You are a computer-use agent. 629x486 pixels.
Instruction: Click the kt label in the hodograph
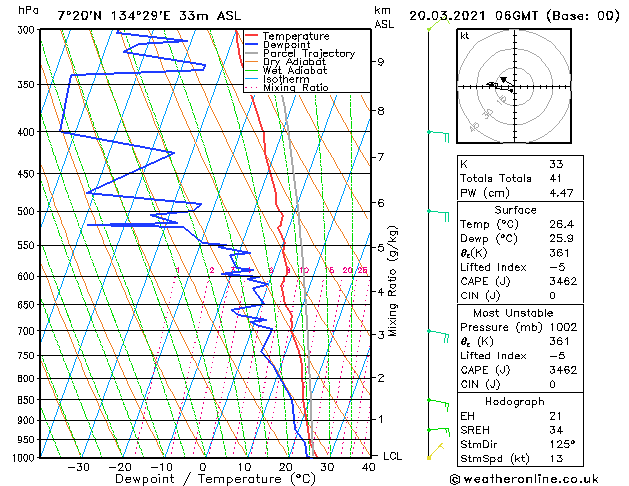point(465,36)
